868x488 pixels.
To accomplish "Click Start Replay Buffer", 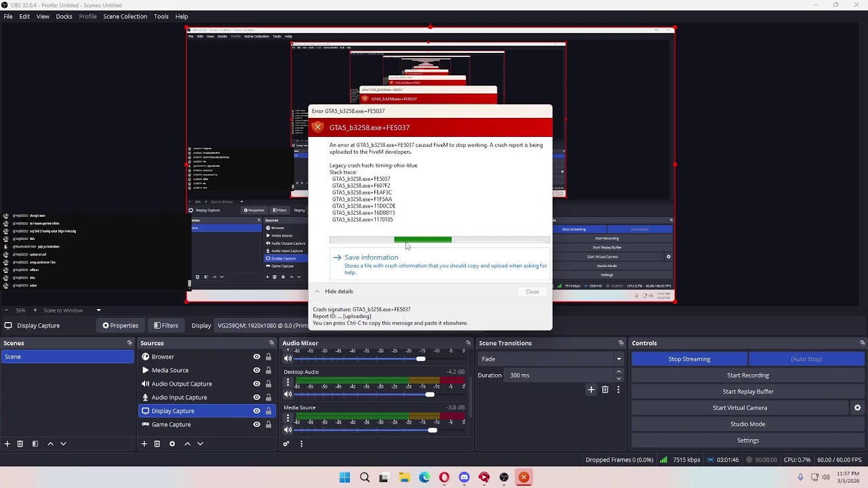I will [x=748, y=392].
